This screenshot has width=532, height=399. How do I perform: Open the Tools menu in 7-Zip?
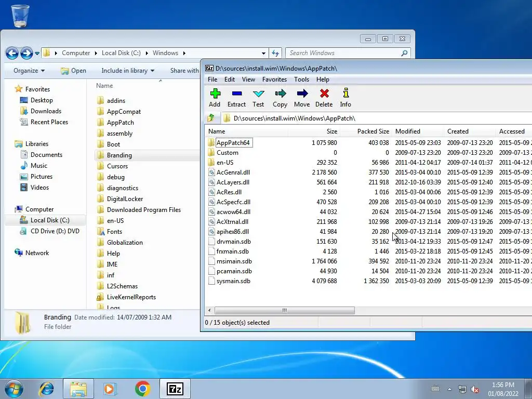(x=301, y=79)
